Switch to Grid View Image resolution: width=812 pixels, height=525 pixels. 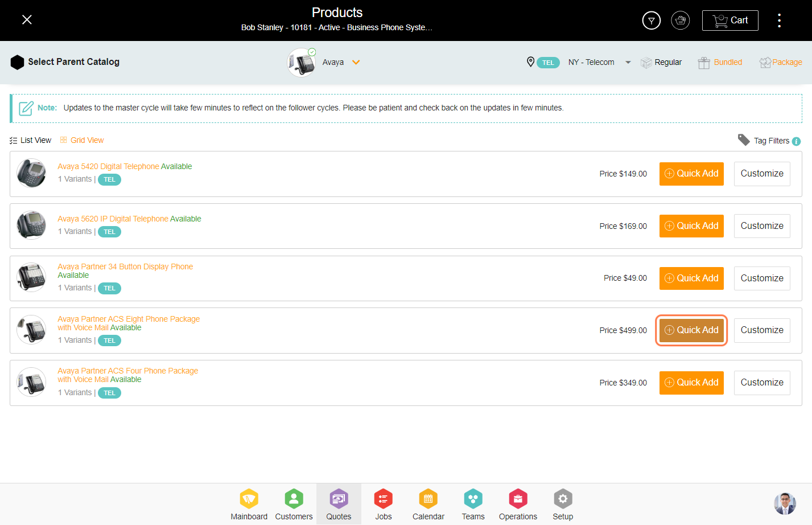[82, 140]
